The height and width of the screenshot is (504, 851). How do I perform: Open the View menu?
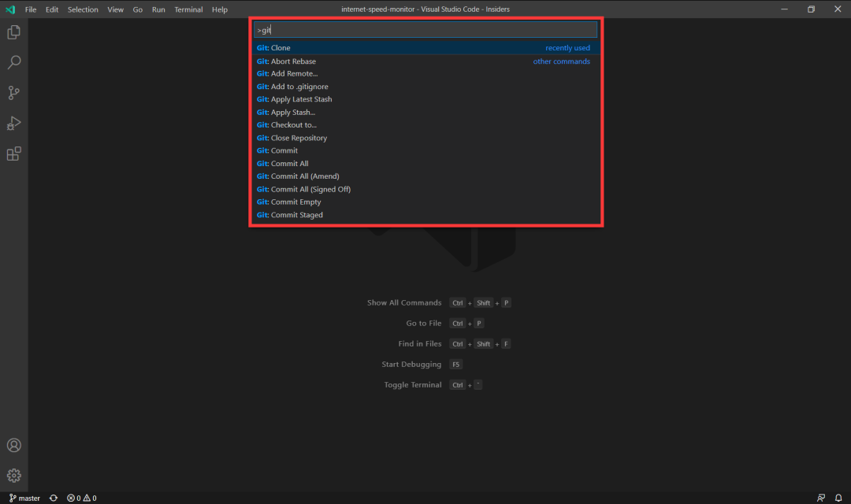[115, 9]
